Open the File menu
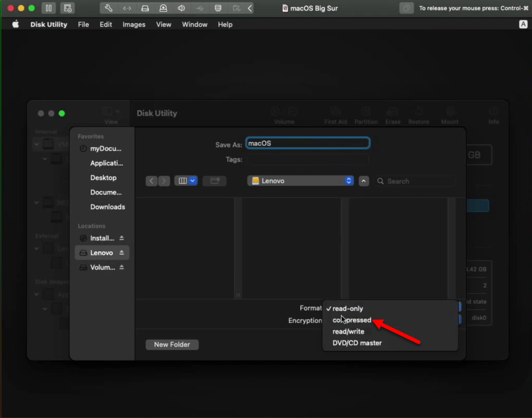The height and width of the screenshot is (418, 532). click(83, 24)
